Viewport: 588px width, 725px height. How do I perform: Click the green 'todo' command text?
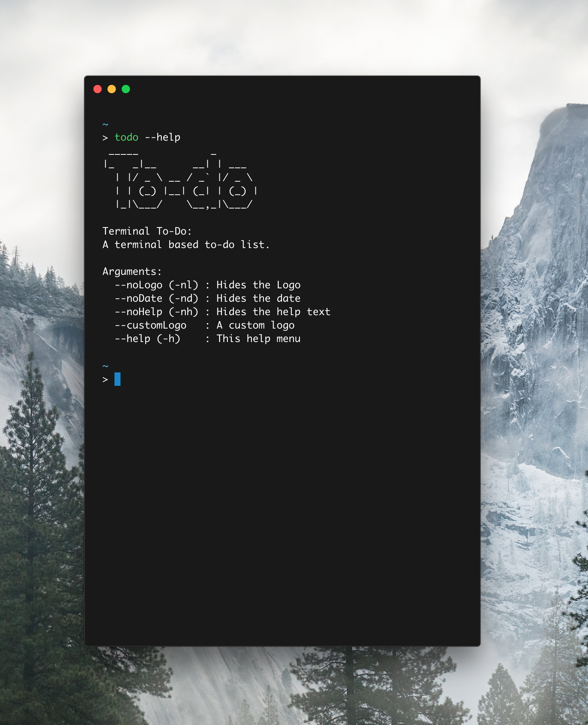coord(127,137)
